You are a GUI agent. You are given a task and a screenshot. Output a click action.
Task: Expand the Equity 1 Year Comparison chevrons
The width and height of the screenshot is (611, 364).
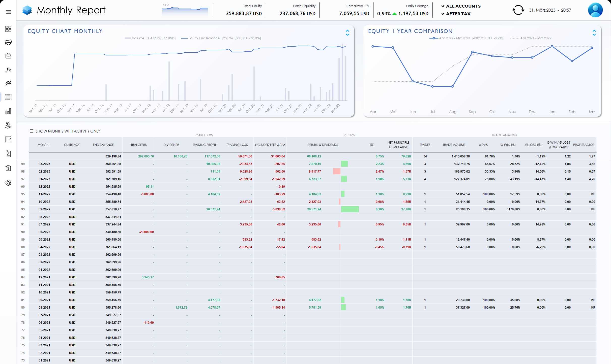[x=594, y=33]
